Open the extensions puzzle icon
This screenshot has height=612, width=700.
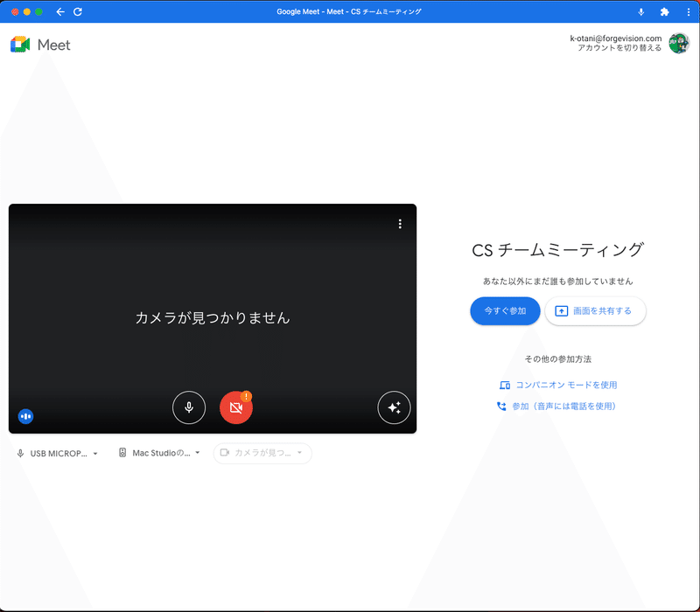664,12
